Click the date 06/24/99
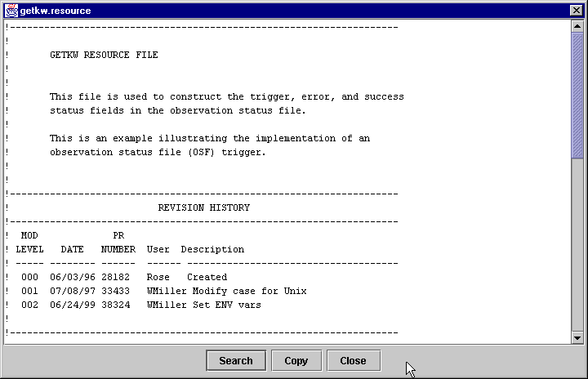Screen dimensions: 588x379 (73, 305)
